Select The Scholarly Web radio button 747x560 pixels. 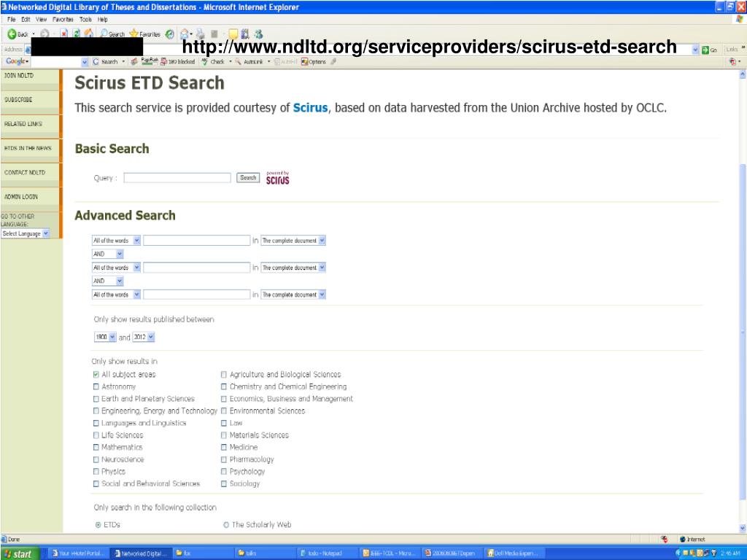(226, 525)
